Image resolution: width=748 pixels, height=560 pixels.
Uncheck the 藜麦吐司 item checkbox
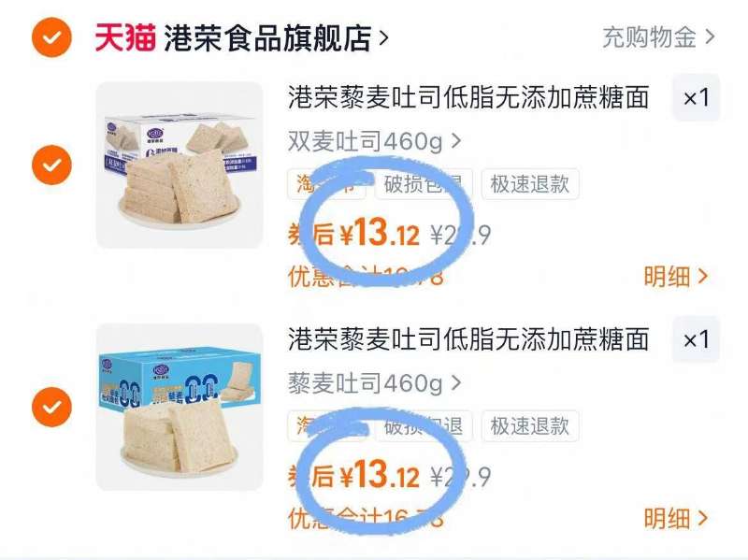(x=51, y=407)
